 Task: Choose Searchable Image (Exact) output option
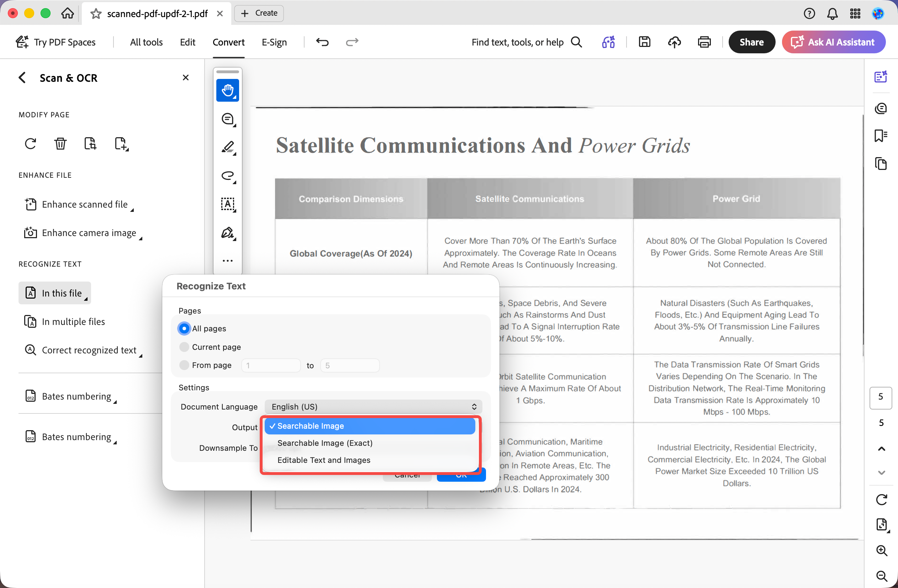point(370,443)
